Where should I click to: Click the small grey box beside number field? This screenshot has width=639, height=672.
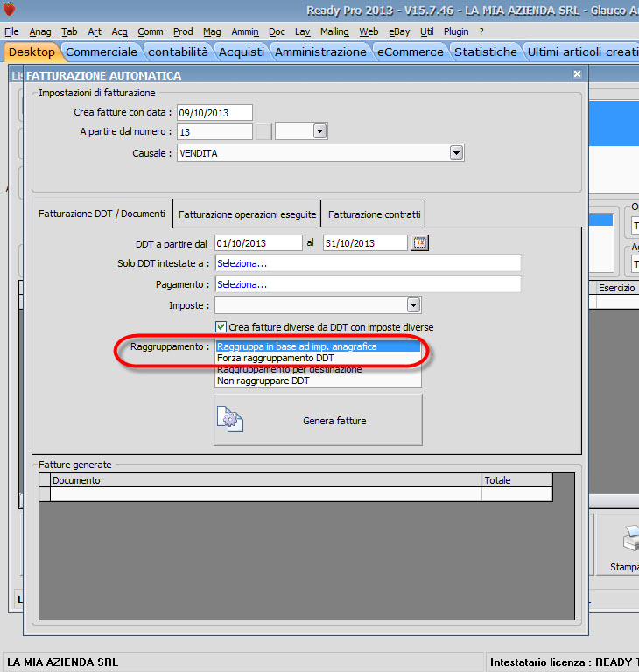(263, 131)
